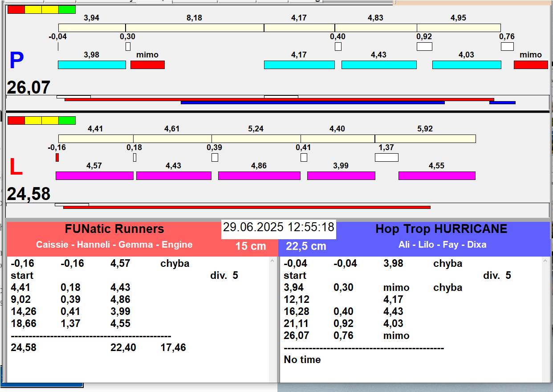Click the green start light in lane P
553x392 pixels.
coord(67,9)
